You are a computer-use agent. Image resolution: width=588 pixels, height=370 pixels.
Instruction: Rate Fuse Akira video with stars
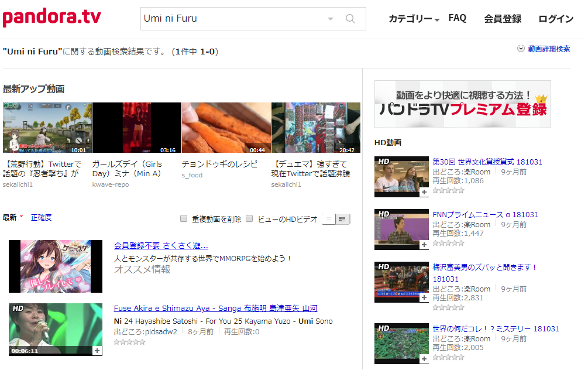pos(130,342)
